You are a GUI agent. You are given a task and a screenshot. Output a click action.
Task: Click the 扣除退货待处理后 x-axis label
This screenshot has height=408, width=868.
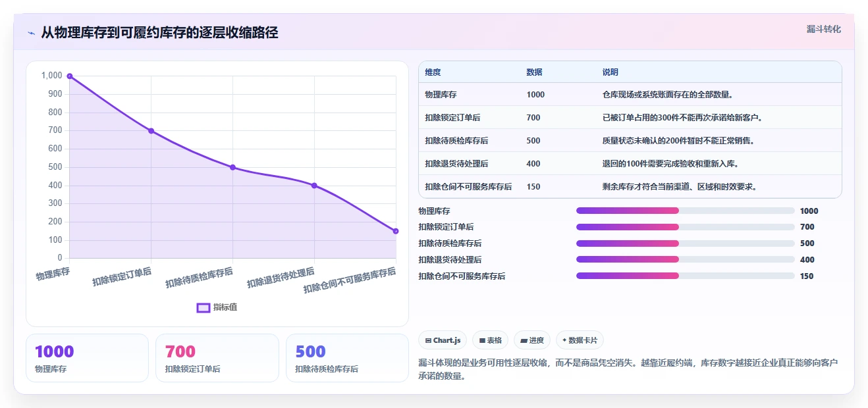281,278
